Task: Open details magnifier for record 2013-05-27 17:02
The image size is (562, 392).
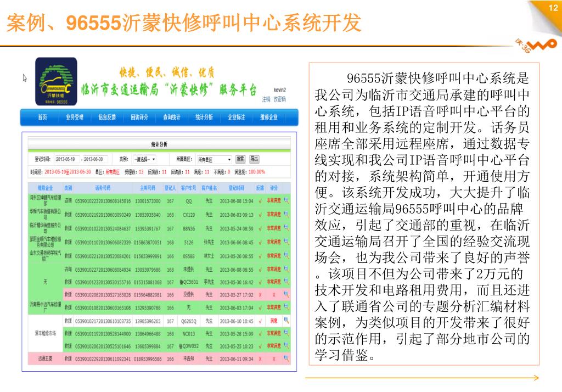Action: [286, 294]
